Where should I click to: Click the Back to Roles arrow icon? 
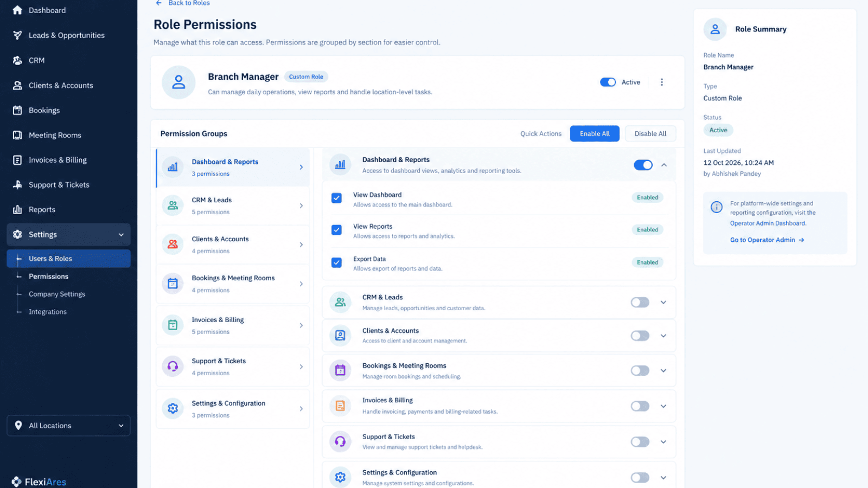(159, 3)
